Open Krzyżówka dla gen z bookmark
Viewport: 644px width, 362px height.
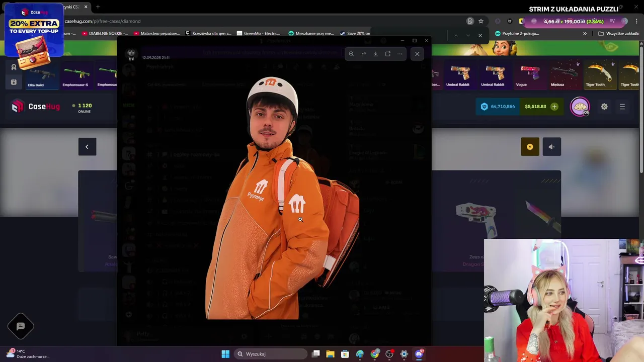pos(208,33)
